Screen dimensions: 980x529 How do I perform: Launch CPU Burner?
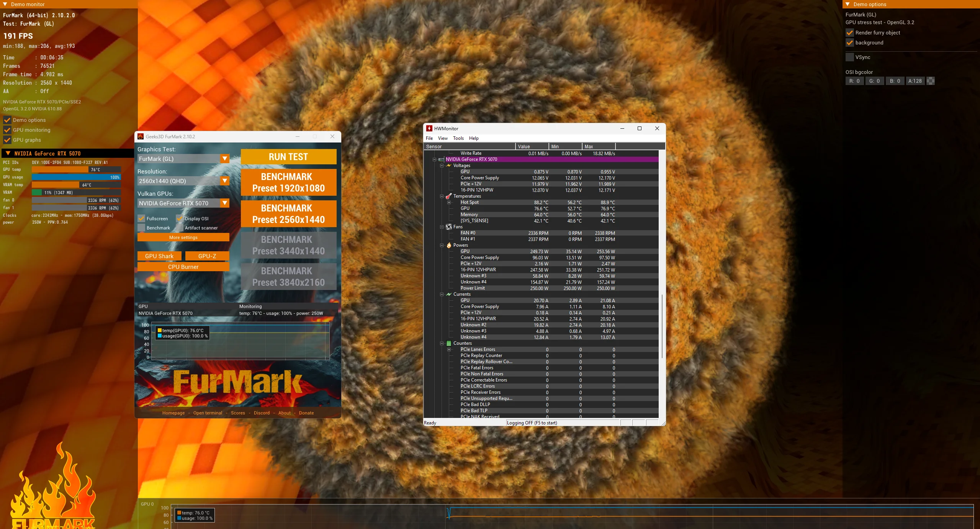click(x=183, y=267)
